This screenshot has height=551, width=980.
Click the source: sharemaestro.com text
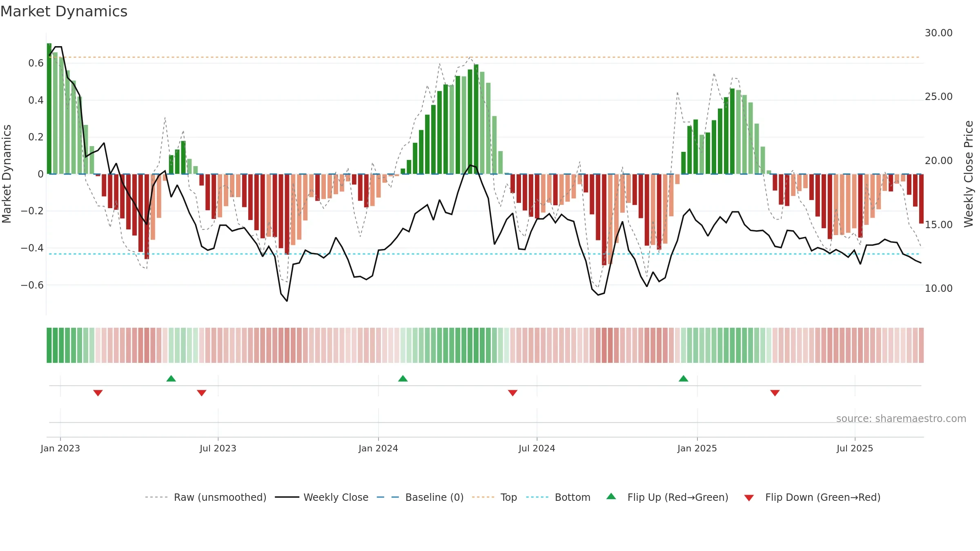pyautogui.click(x=901, y=418)
